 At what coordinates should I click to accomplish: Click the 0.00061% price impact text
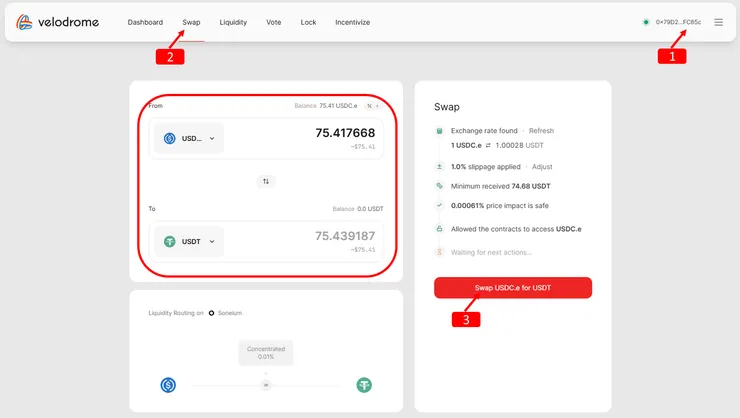tap(500, 206)
